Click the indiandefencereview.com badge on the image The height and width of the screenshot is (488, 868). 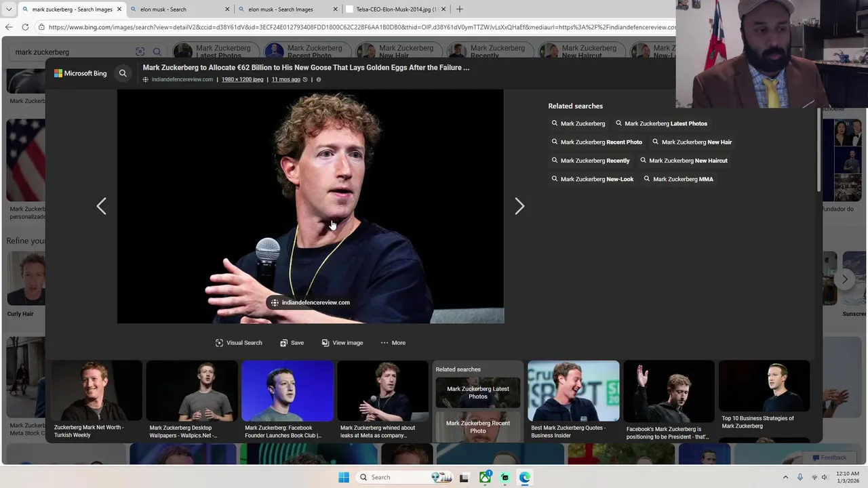click(x=311, y=302)
